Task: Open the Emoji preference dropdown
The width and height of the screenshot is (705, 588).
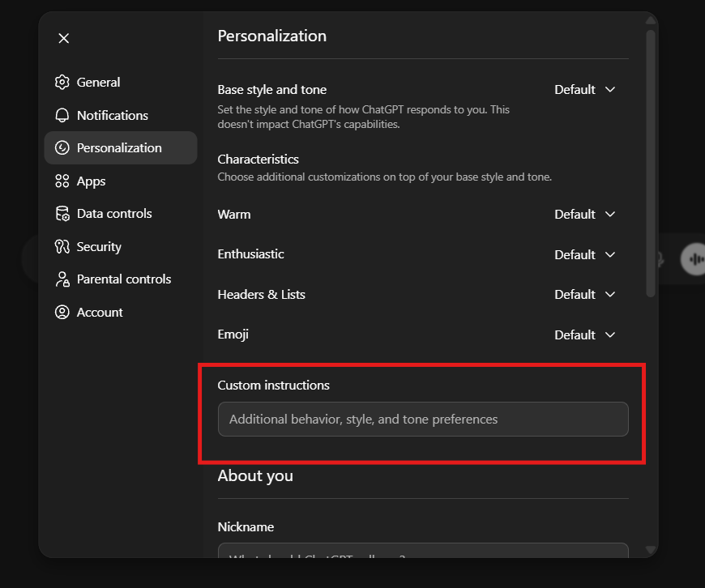Action: point(584,334)
